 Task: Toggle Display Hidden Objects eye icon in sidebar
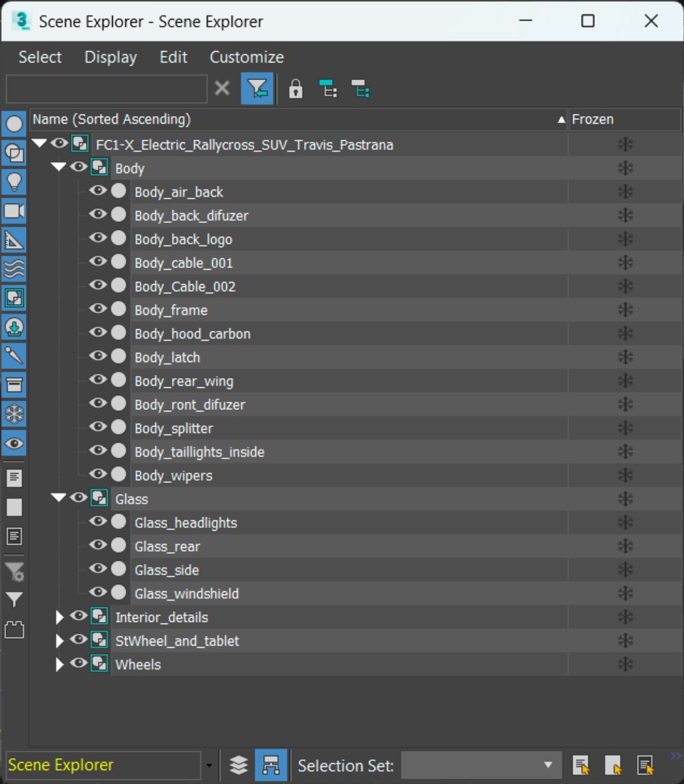click(14, 443)
